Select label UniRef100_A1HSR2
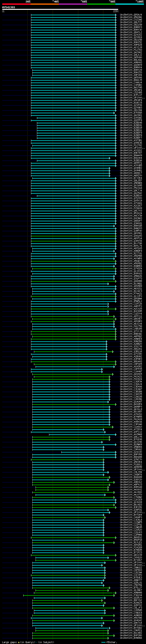 tap(131, 366)
